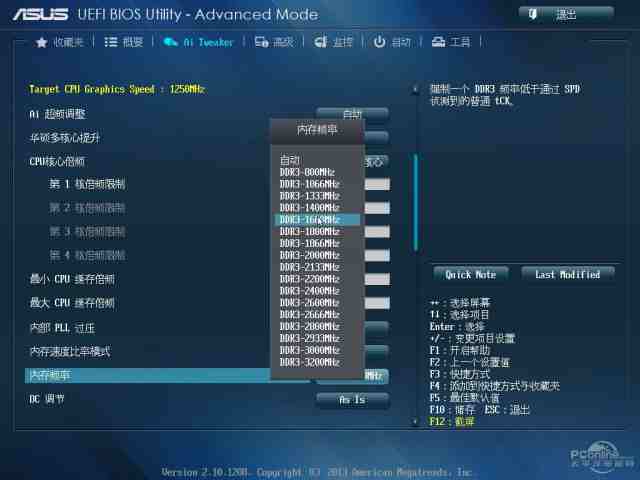Select DDR3-2000MHz from the list
The height and width of the screenshot is (480, 640).
(x=310, y=255)
